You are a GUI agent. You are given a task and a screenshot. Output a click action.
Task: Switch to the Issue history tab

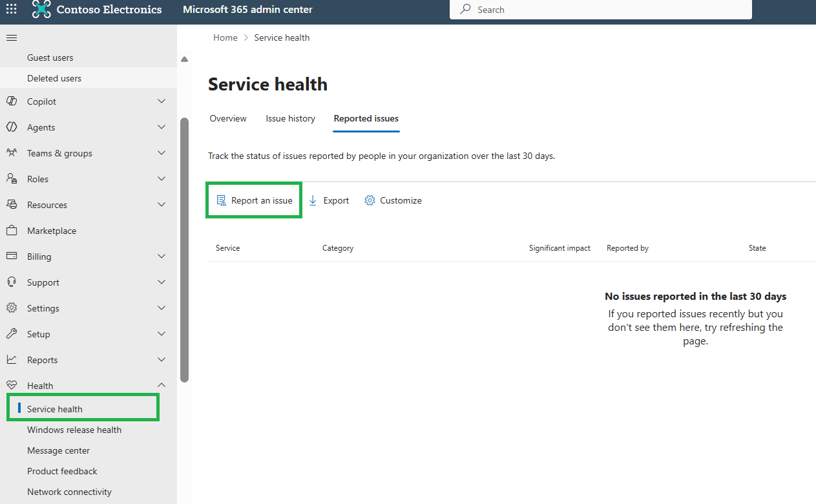(x=291, y=118)
